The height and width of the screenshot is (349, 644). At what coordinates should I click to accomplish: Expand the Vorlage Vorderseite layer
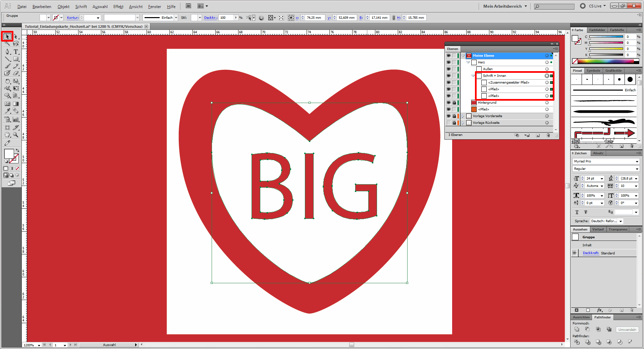coord(463,116)
